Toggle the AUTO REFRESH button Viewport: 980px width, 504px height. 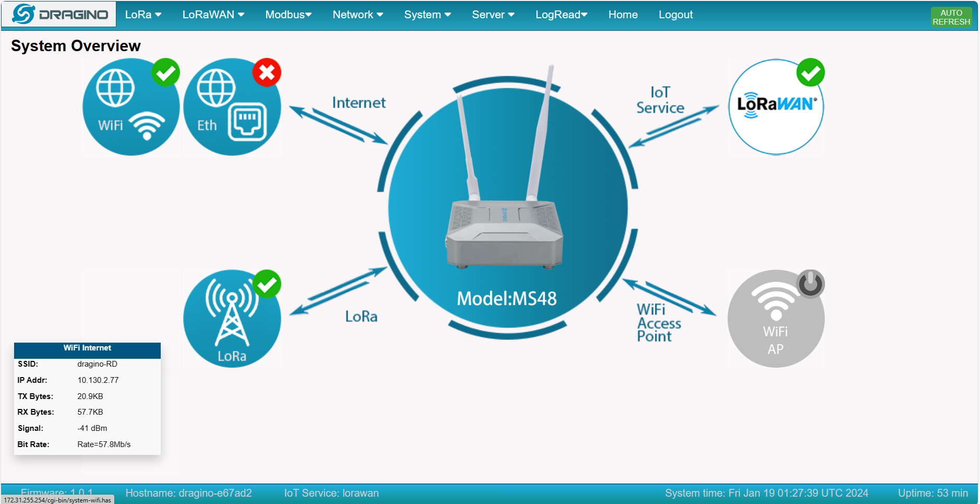(x=951, y=17)
